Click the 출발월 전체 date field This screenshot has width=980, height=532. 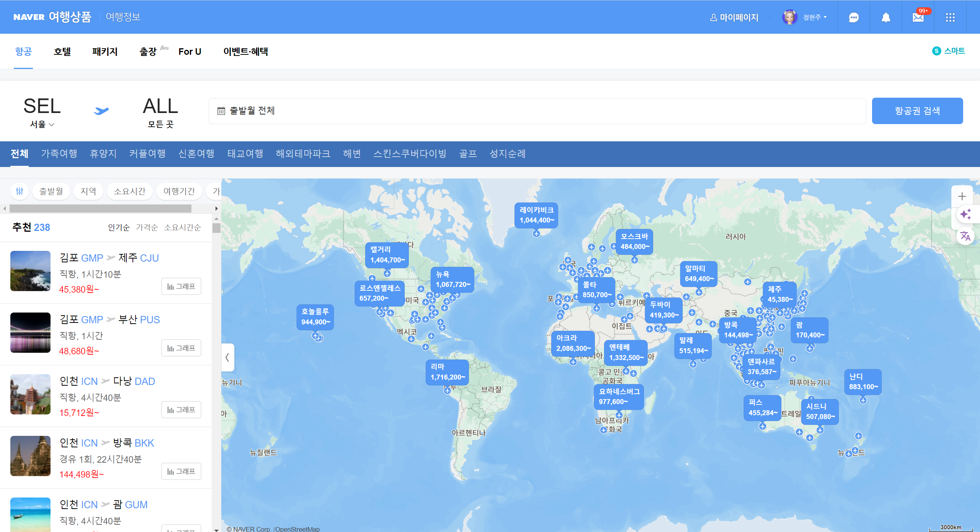(x=537, y=111)
